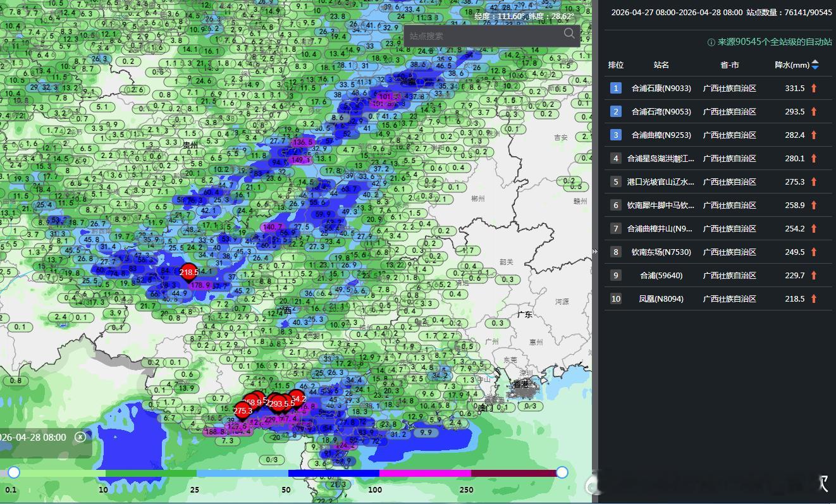Click the 280.1 rainfall value

[795, 159]
